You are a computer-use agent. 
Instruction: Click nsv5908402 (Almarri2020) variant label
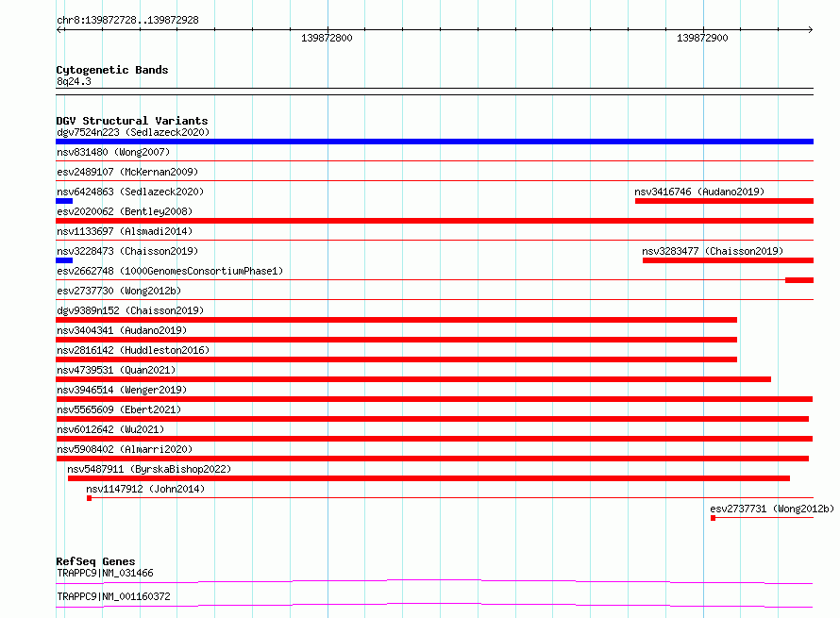pos(125,449)
